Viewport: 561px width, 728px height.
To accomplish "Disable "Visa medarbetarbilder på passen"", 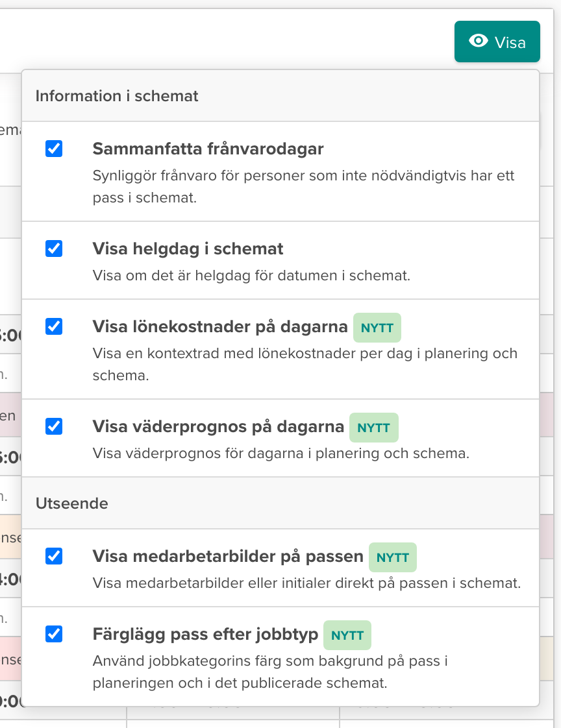I will pyautogui.click(x=54, y=557).
